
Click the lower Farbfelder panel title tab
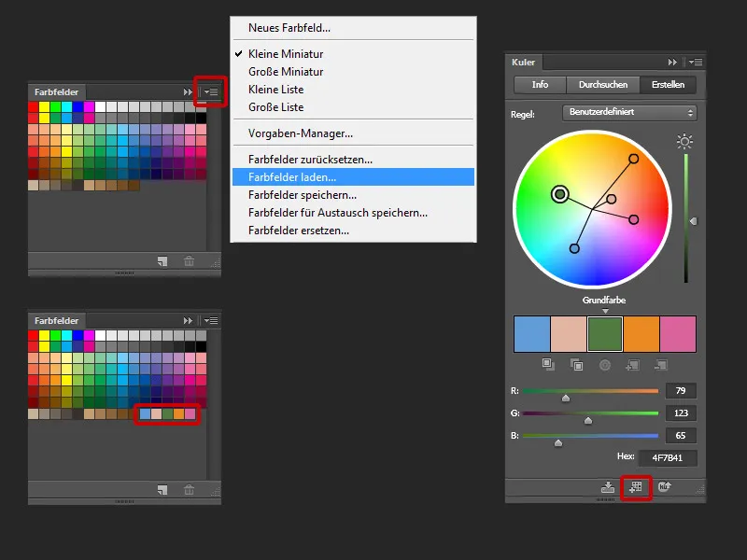tap(56, 320)
